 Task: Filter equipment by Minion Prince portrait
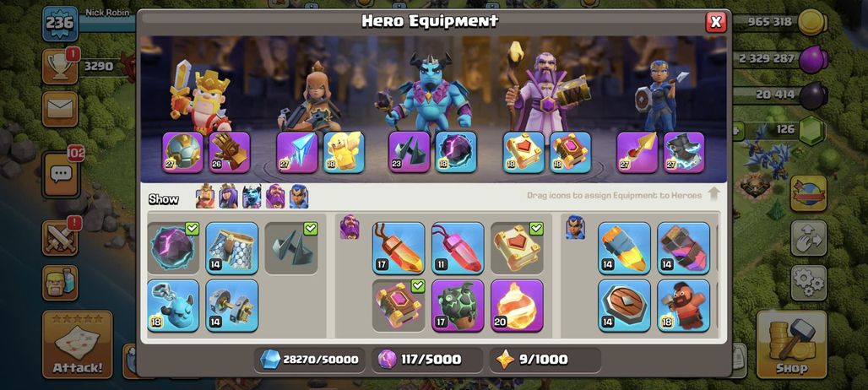pos(252,197)
